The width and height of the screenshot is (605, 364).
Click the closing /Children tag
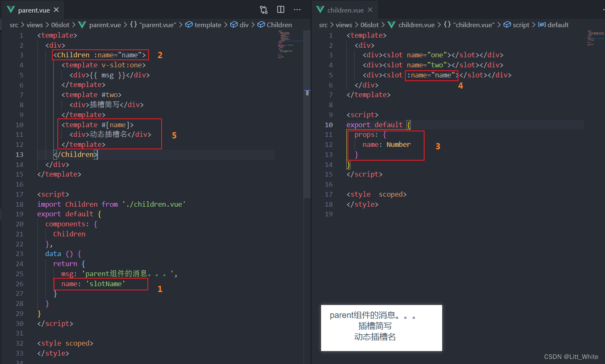[x=75, y=154]
